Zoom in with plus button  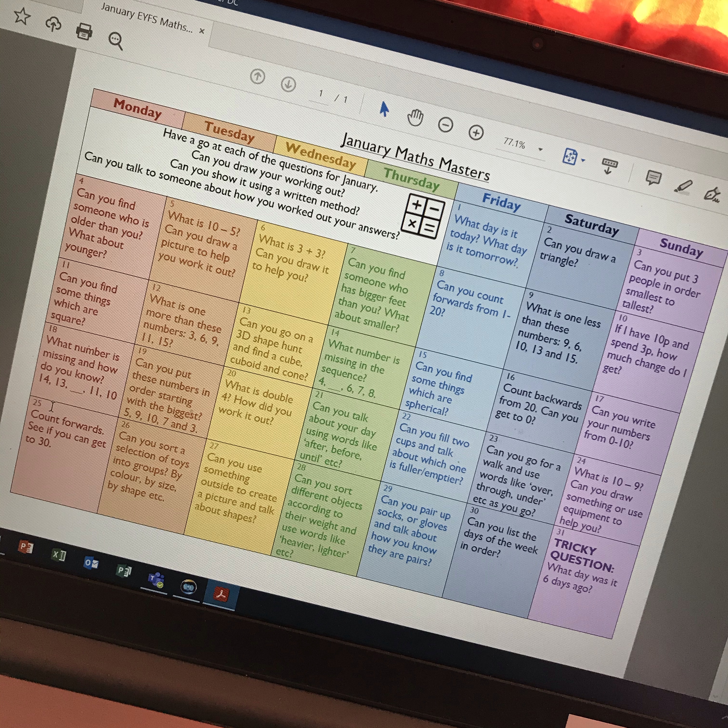click(x=476, y=133)
